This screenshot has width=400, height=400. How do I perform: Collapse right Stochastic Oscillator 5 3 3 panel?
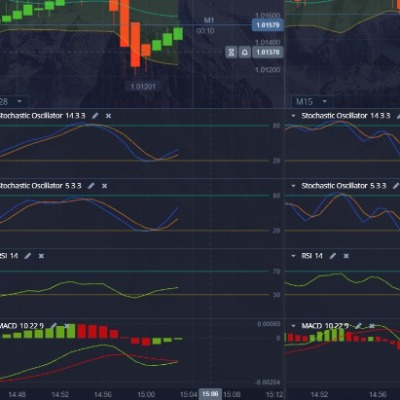pyautogui.click(x=294, y=186)
